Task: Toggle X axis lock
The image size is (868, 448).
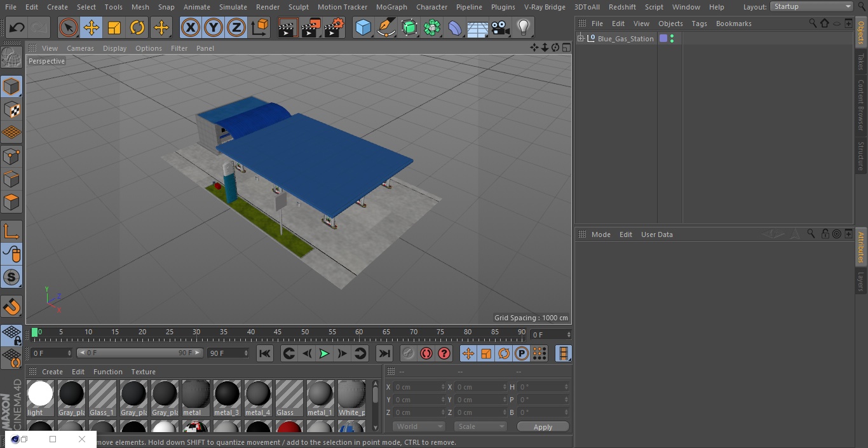Action: tap(191, 28)
